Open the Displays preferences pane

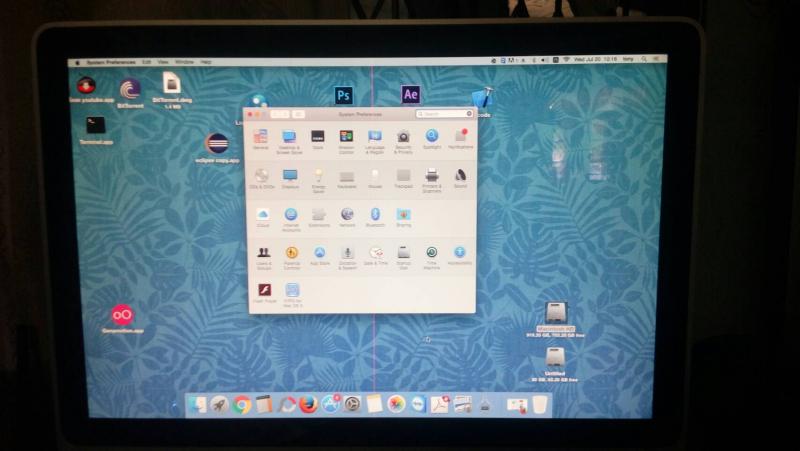pyautogui.click(x=290, y=179)
